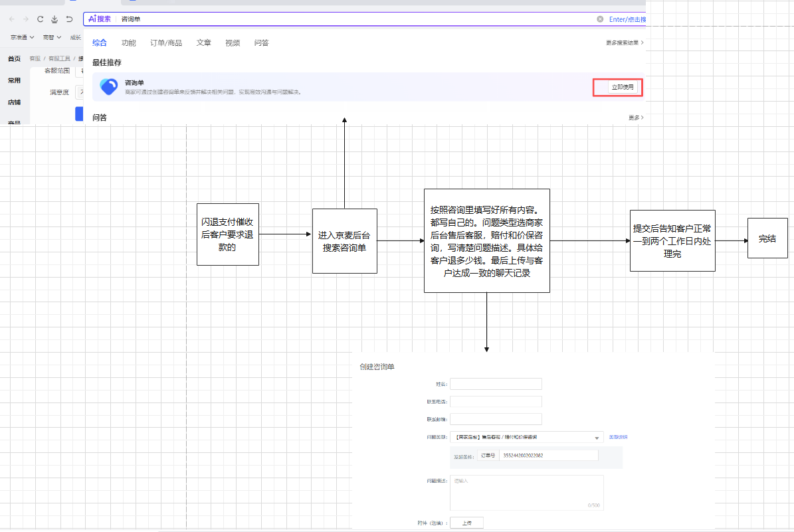Switch to the 视频 search tab
Viewport: 794px width, 532px height.
point(233,43)
